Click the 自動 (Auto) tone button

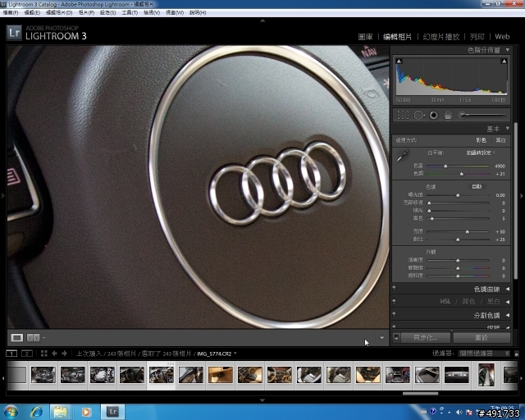[x=477, y=186]
